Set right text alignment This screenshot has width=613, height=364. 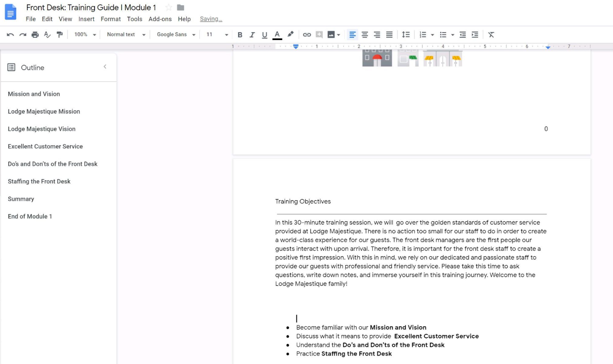click(x=377, y=34)
